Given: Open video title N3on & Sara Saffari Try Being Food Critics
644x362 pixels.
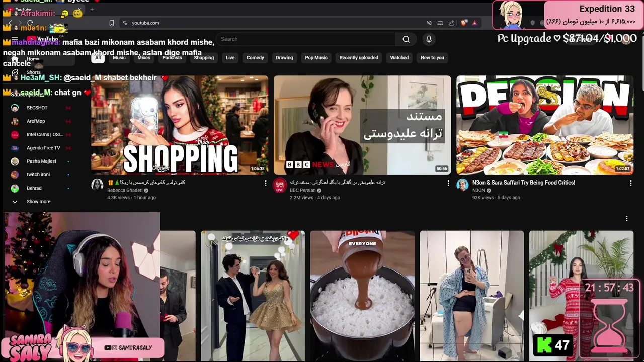Looking at the screenshot, I should click(524, 183).
